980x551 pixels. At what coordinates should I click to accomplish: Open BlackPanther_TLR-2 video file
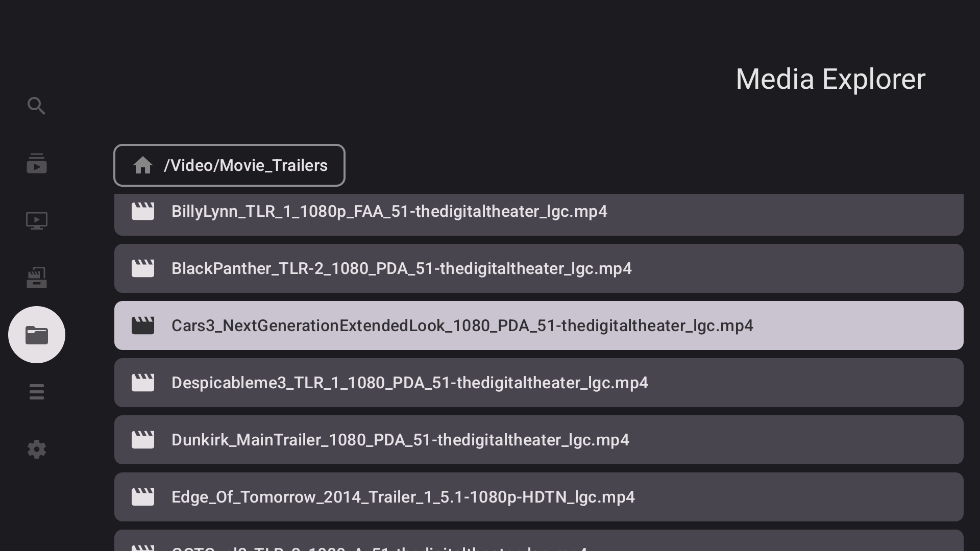pos(539,268)
